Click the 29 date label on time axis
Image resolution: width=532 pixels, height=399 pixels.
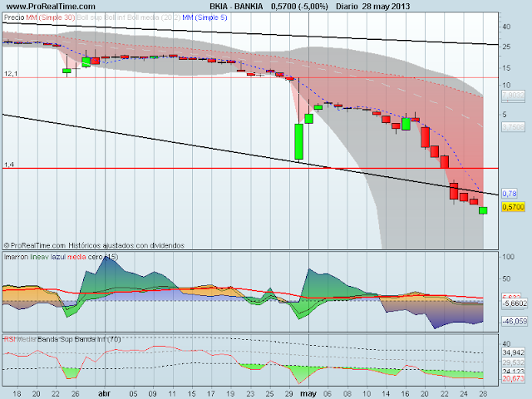point(288,393)
